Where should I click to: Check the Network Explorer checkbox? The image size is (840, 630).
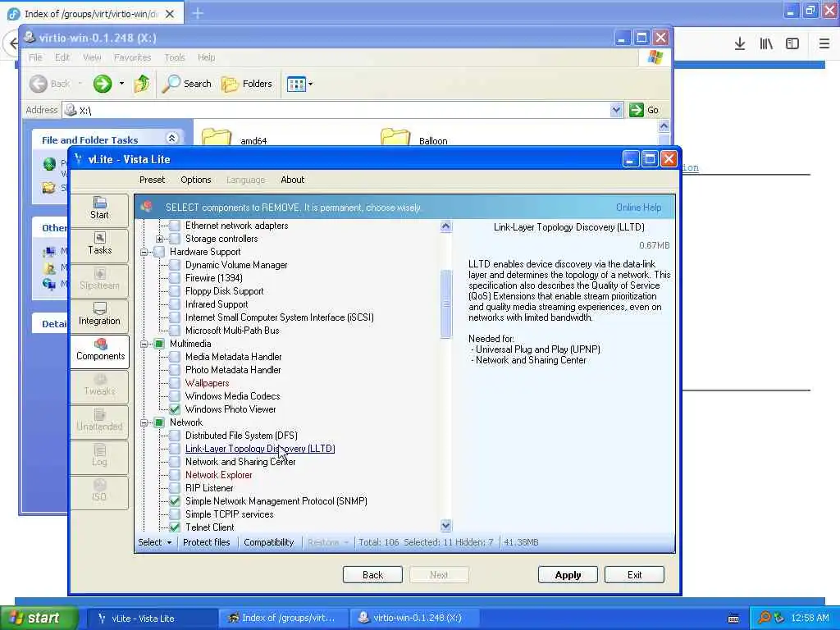click(175, 475)
